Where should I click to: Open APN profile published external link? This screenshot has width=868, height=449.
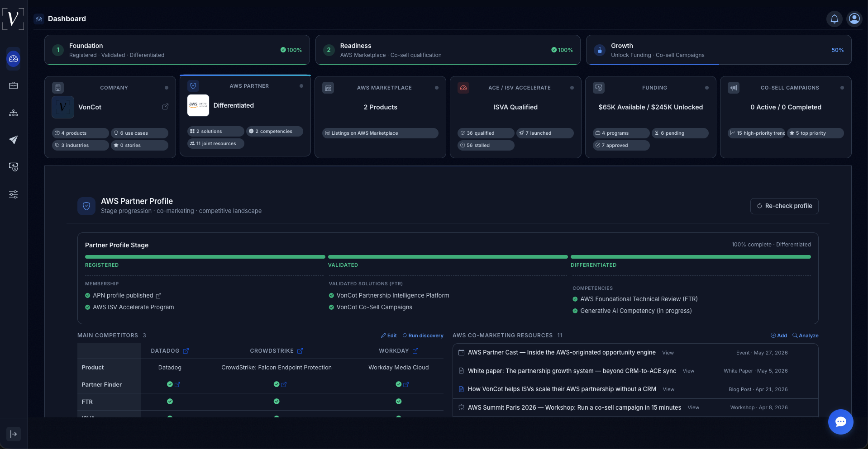pyautogui.click(x=158, y=296)
